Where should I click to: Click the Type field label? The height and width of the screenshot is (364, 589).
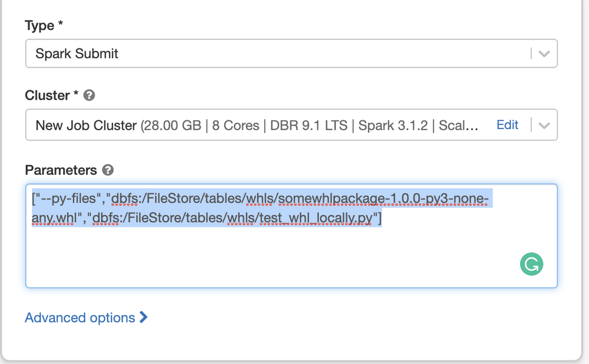point(39,25)
